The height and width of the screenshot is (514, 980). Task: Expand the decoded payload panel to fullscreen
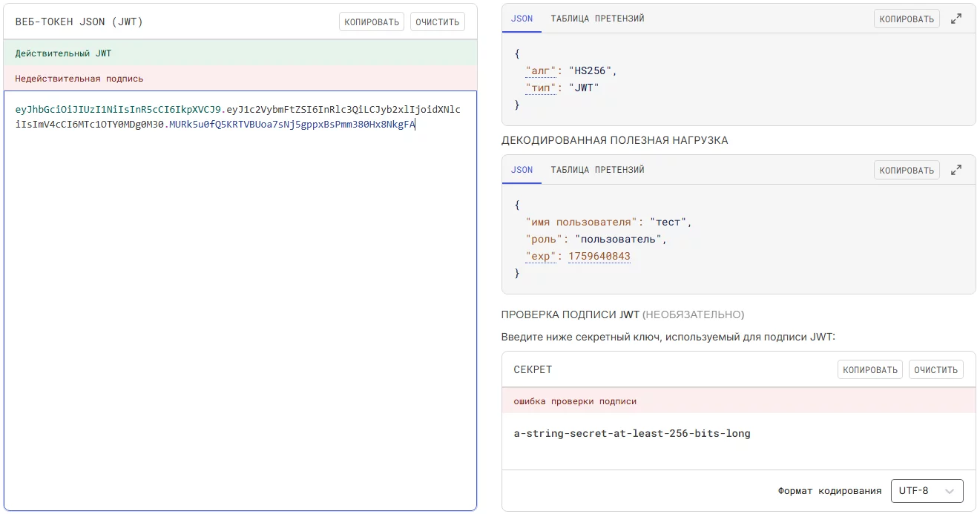(956, 170)
